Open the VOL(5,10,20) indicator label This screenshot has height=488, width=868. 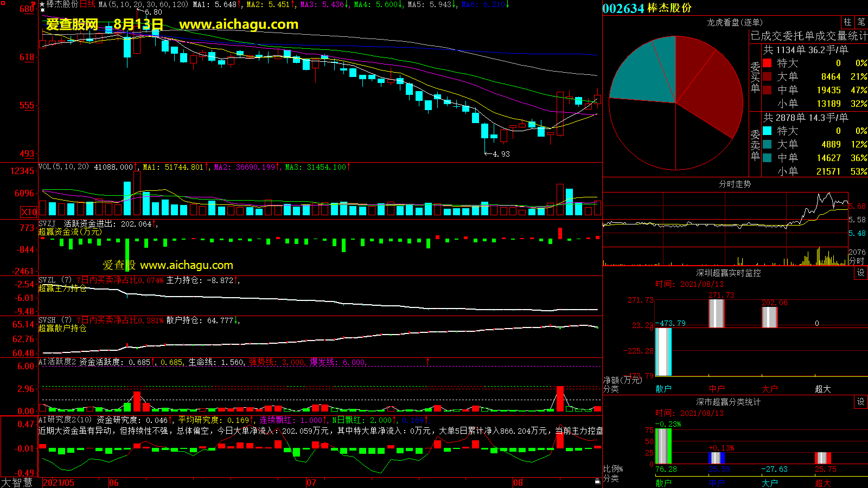click(63, 167)
